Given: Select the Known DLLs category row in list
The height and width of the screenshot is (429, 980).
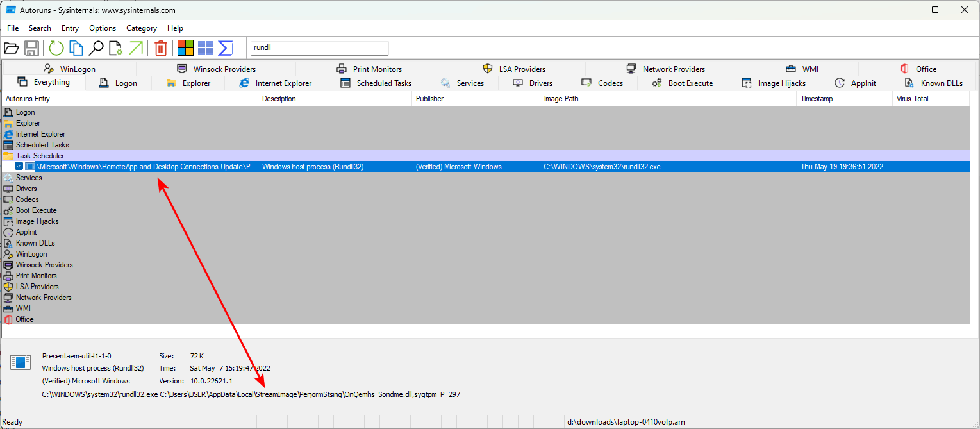Looking at the screenshot, I should coord(486,243).
